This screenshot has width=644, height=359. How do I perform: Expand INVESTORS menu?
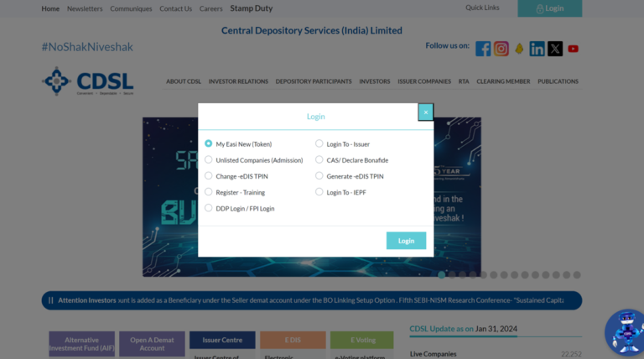[375, 81]
